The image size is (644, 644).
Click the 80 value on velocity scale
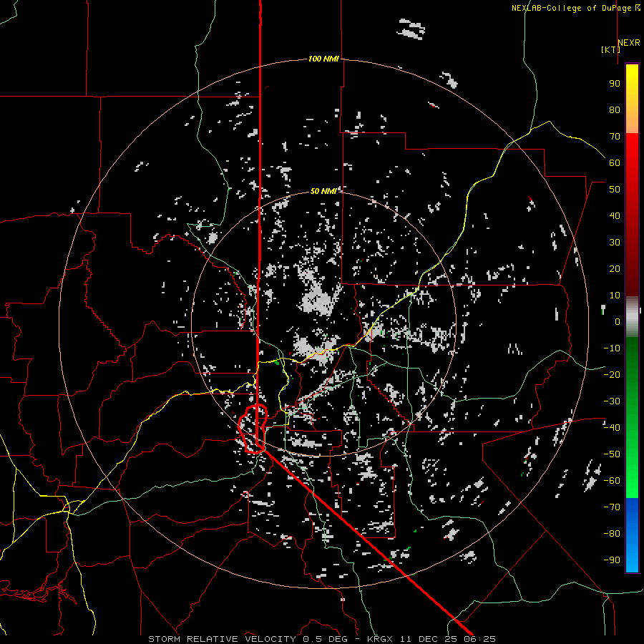[x=615, y=110]
